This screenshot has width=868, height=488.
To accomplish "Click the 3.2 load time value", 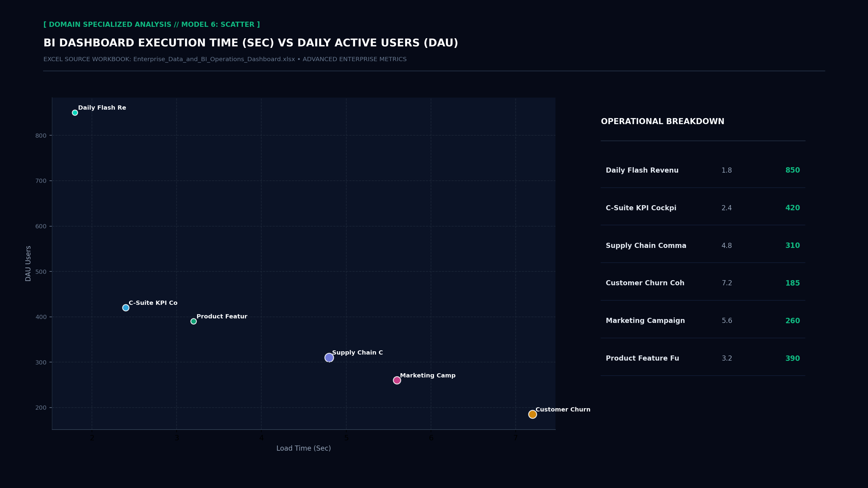I will click(x=726, y=359).
